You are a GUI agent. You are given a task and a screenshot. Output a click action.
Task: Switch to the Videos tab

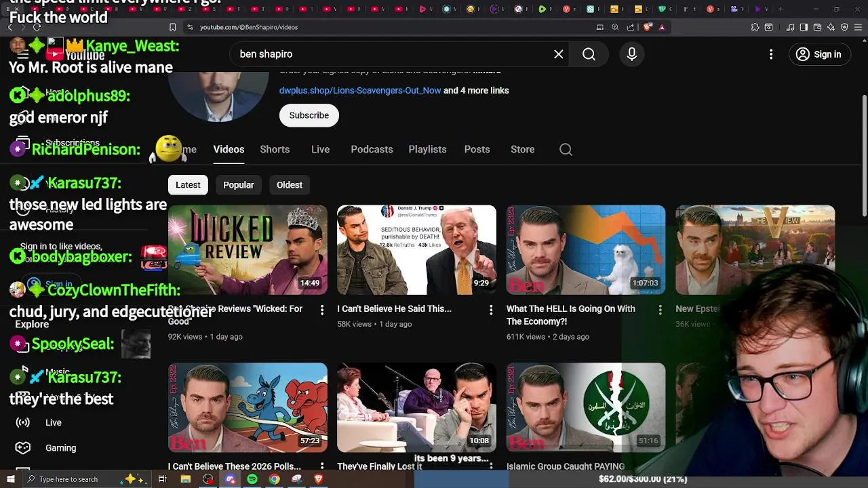point(229,149)
